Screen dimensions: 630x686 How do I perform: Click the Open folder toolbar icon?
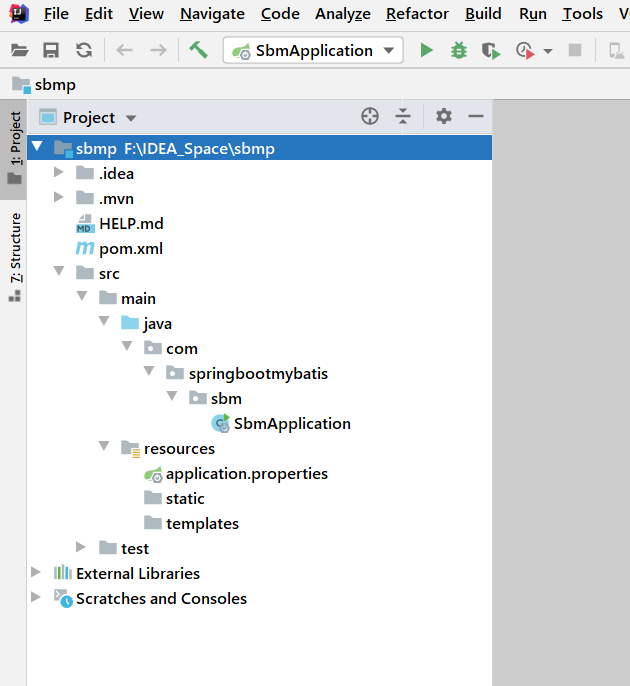tap(19, 51)
